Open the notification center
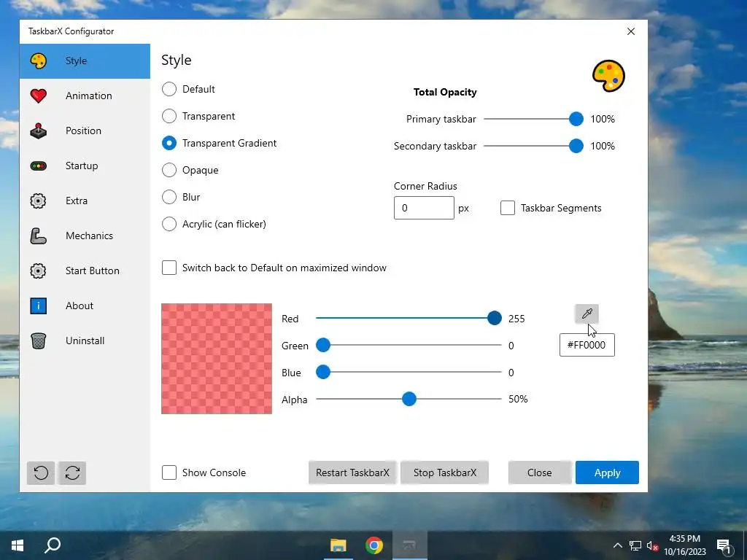747x560 pixels. [x=724, y=545]
